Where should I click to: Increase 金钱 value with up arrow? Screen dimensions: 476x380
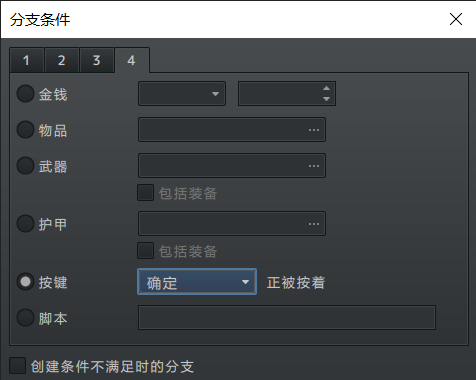click(327, 88)
